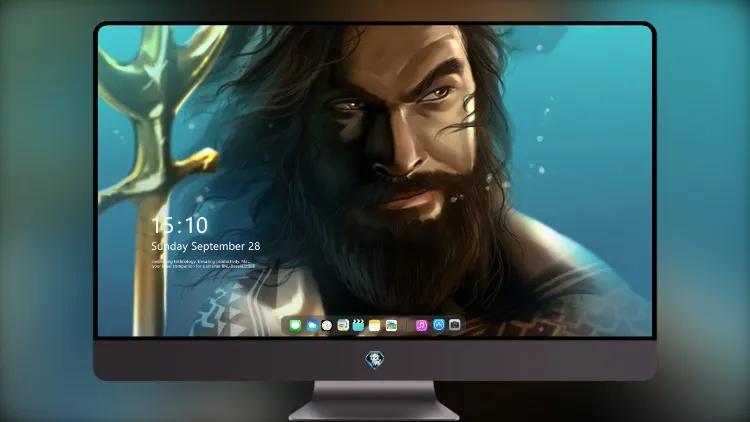
Task: Open the yellow Notes app in the dock
Action: [375, 325]
